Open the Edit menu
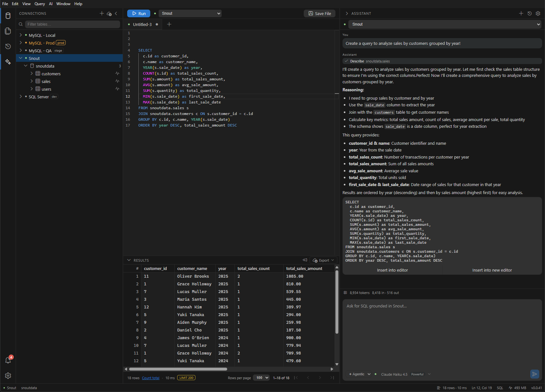Screen dimensions: 545x392 15,4
